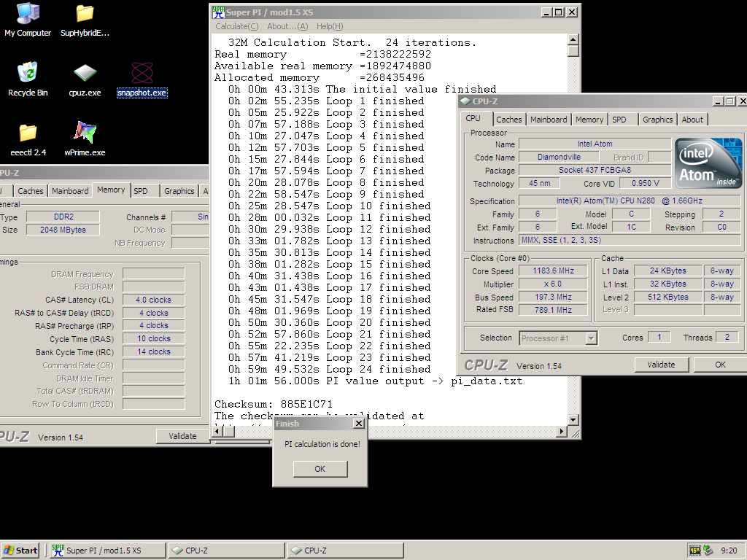Click the Code Name Diamondville field

click(559, 157)
